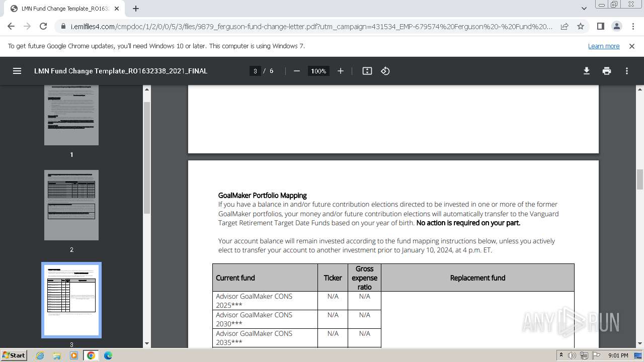644x362 pixels.
Task: Click the Gross expense ratio header
Action: 364,278
